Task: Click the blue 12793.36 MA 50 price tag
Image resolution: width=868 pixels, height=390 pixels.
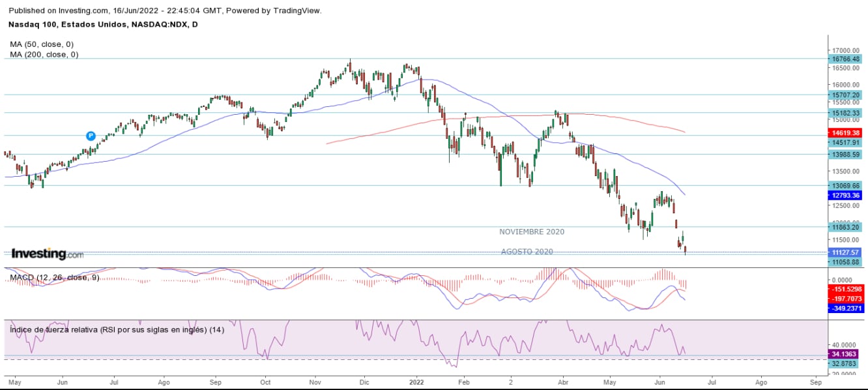Action: tap(845, 195)
